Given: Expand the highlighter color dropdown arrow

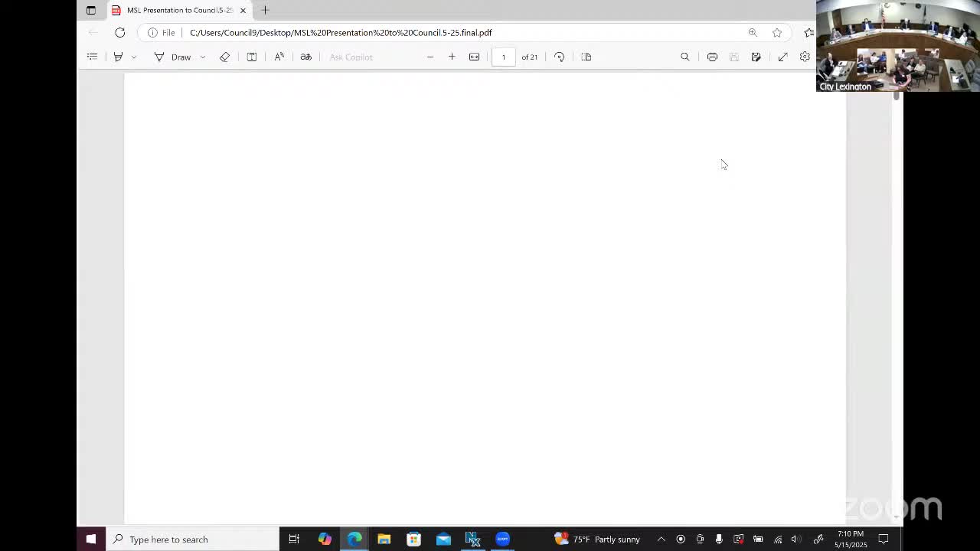Looking at the screenshot, I should click(134, 57).
